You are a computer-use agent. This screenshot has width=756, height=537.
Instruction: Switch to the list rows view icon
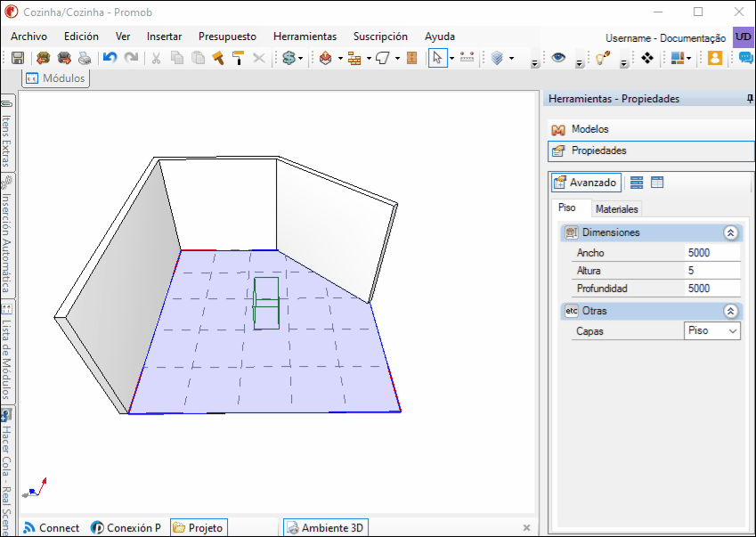637,183
